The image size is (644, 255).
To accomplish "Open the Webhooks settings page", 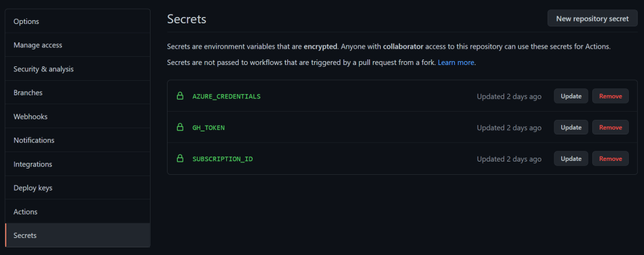I will [30, 117].
